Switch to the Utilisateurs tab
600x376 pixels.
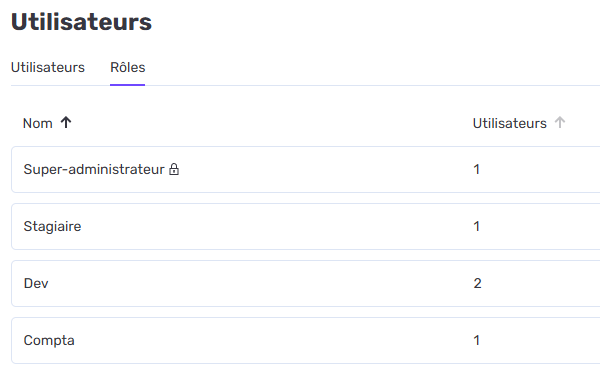[48, 67]
